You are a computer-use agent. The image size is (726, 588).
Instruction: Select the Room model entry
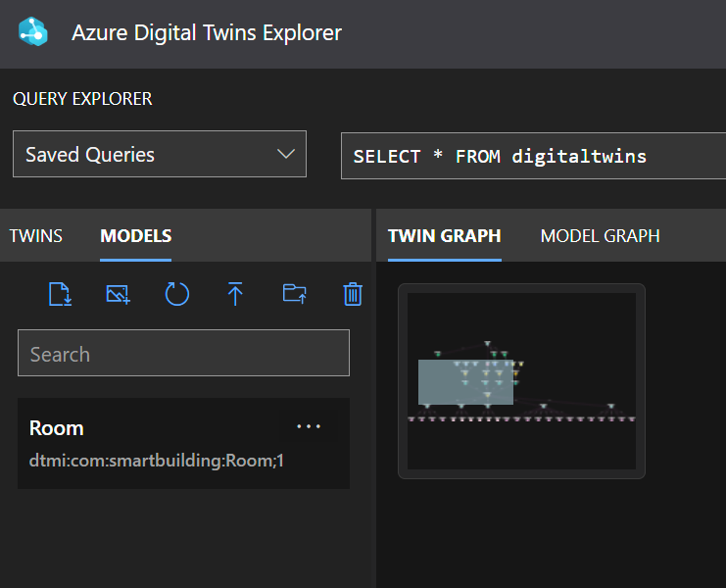click(x=183, y=443)
